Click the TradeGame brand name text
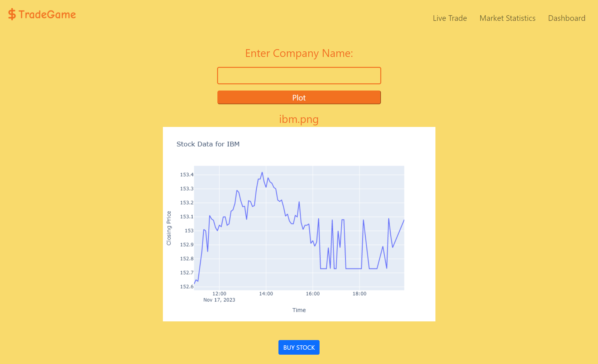 [x=47, y=14]
